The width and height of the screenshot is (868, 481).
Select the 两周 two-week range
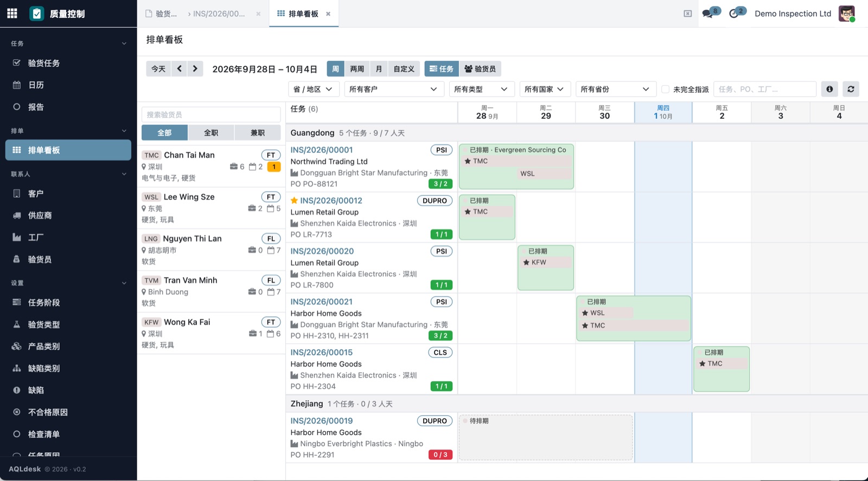(357, 69)
